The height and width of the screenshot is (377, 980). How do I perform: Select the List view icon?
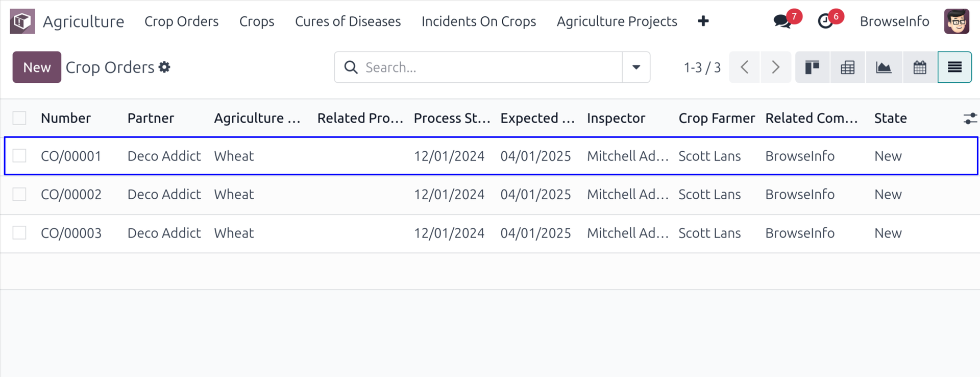pos(954,67)
